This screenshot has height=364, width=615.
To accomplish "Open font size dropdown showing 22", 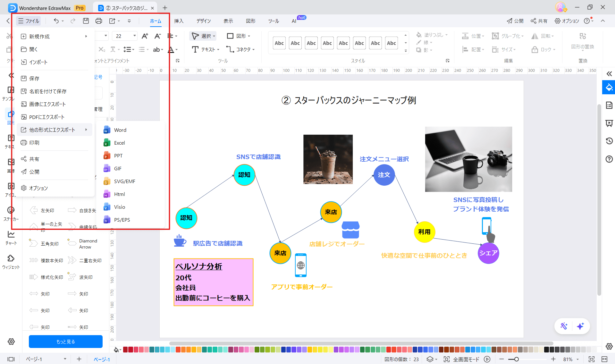I will [x=135, y=36].
